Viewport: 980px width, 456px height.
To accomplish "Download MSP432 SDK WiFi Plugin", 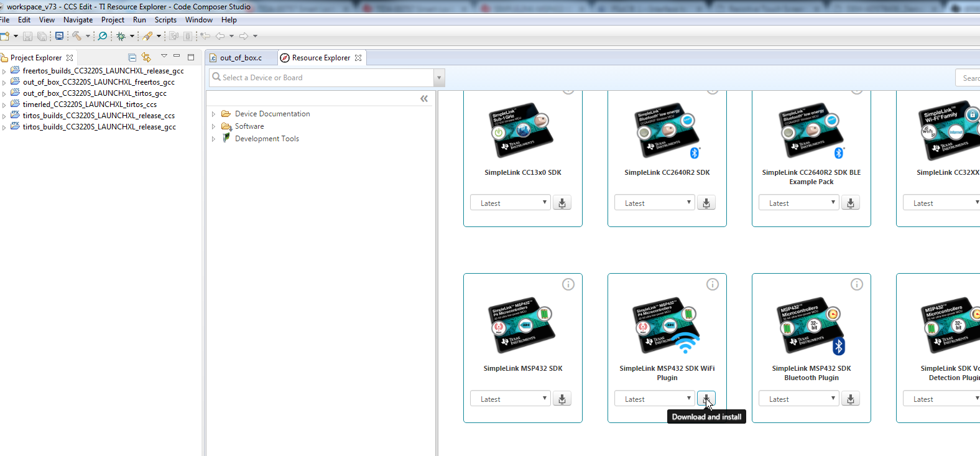I will pos(706,399).
